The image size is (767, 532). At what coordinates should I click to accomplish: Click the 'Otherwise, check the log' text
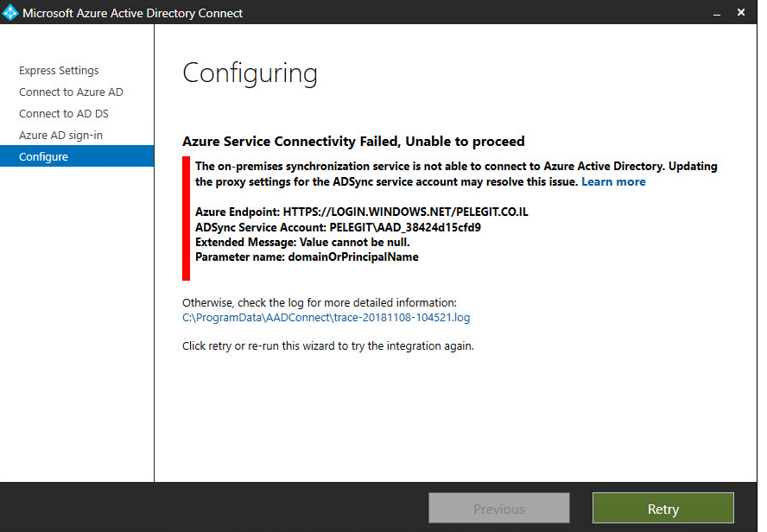320,302
